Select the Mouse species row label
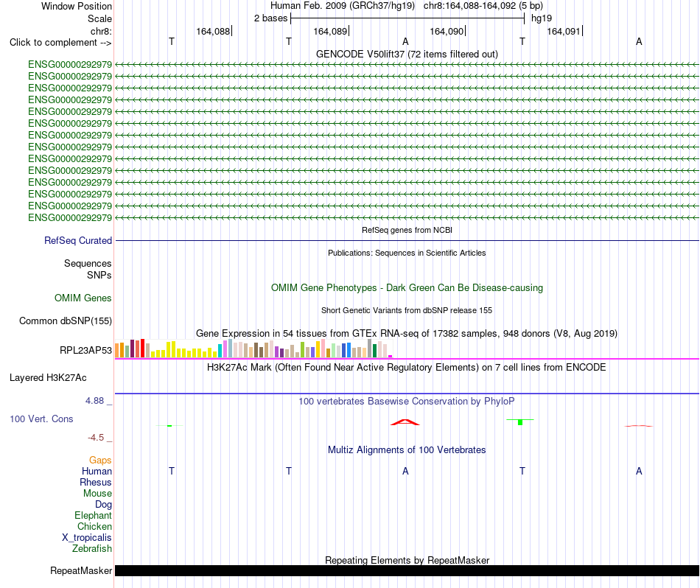This screenshot has width=700, height=588. tap(97, 494)
